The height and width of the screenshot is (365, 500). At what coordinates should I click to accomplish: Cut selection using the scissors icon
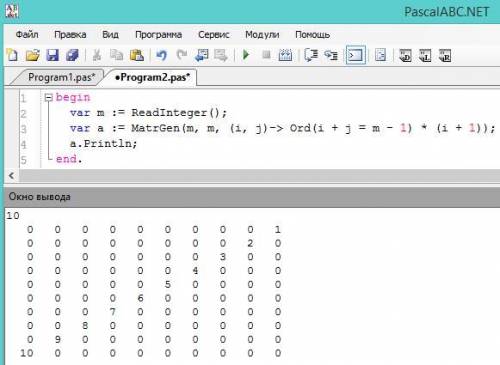pyautogui.click(x=97, y=55)
